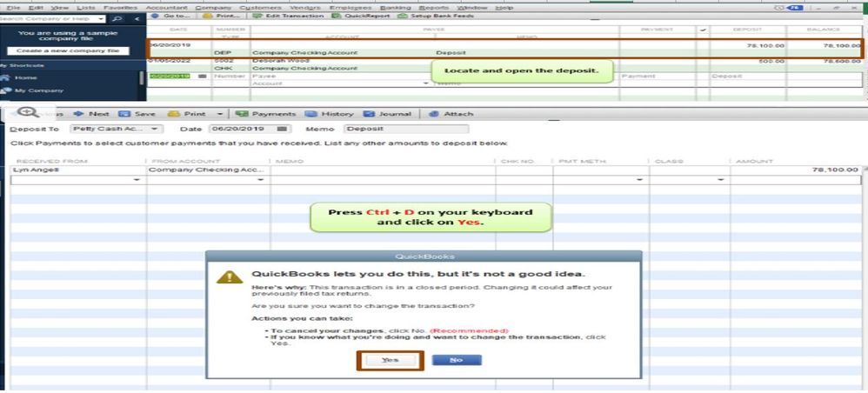Open the Customers menu
The image size is (868, 393).
(x=260, y=8)
